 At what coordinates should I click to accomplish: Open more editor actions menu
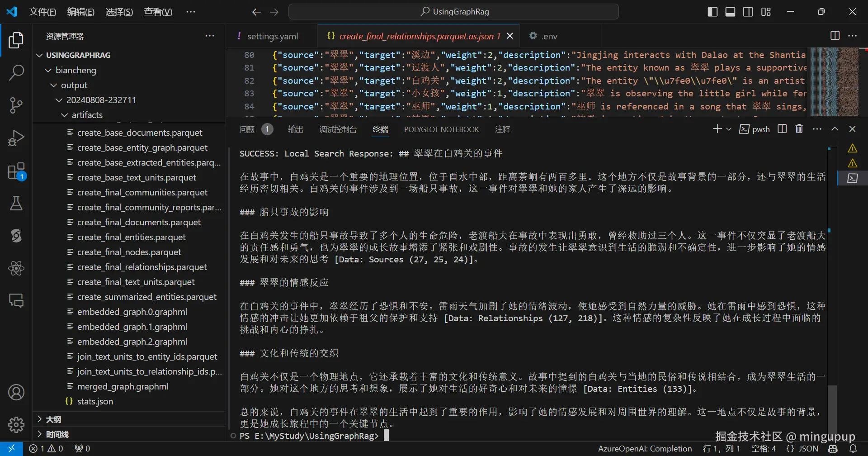tap(853, 36)
